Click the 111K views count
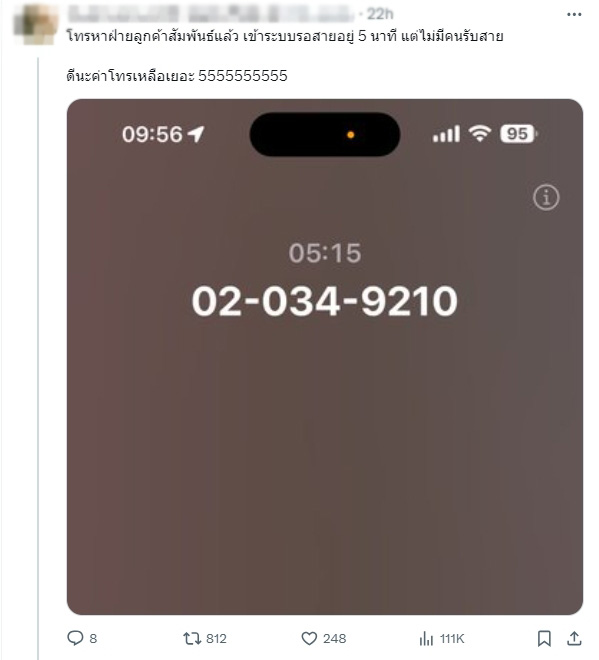The width and height of the screenshot is (599, 660). point(452,639)
